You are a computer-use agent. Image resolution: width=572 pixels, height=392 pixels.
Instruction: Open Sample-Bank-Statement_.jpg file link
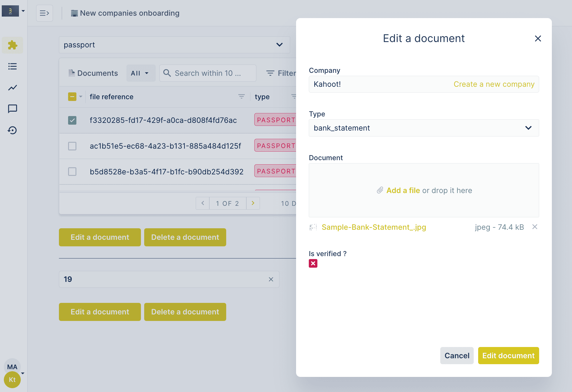[x=374, y=227]
